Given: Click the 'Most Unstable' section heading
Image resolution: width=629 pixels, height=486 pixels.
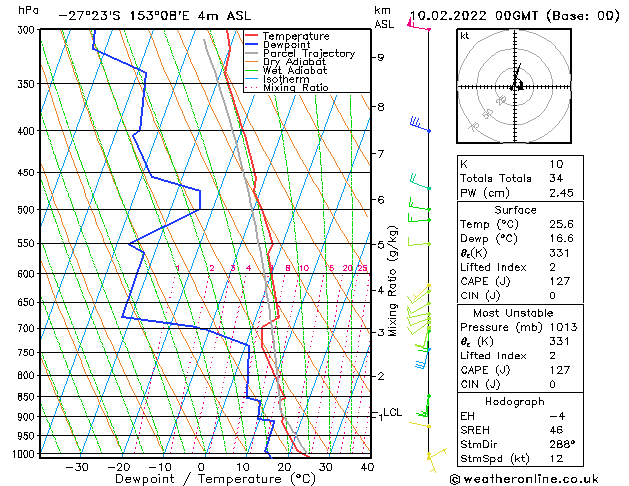Looking at the screenshot, I should (513, 313).
